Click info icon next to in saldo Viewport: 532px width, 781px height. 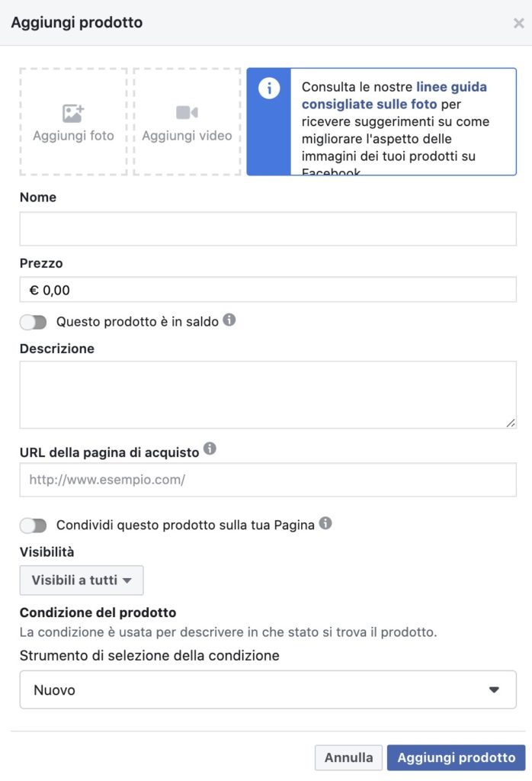[x=229, y=320]
